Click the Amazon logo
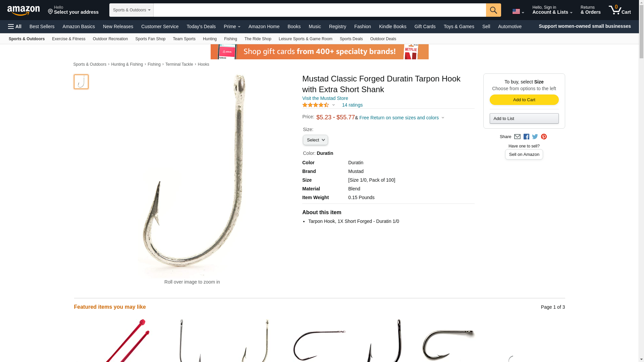 coord(23,10)
